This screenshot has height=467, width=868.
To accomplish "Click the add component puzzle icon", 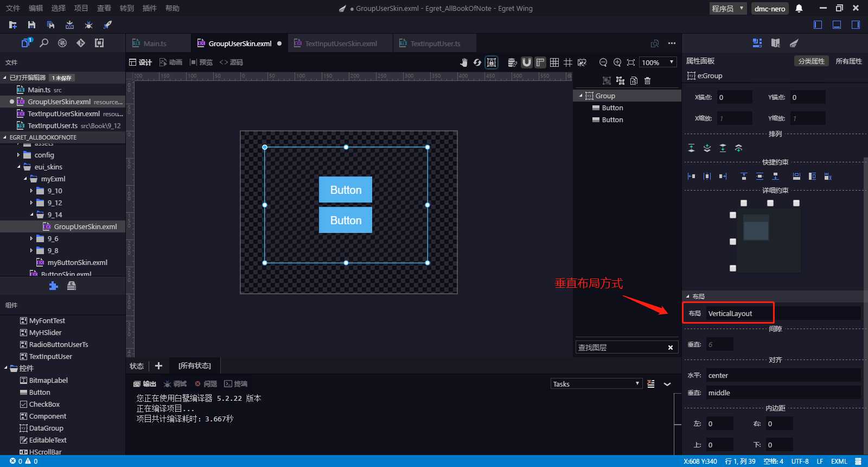I will click(53, 286).
